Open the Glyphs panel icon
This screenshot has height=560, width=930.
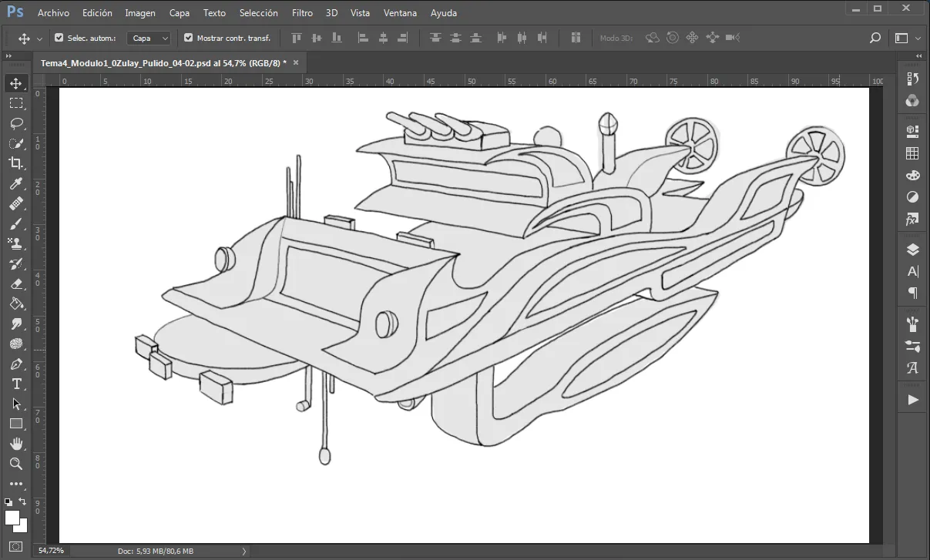(912, 367)
